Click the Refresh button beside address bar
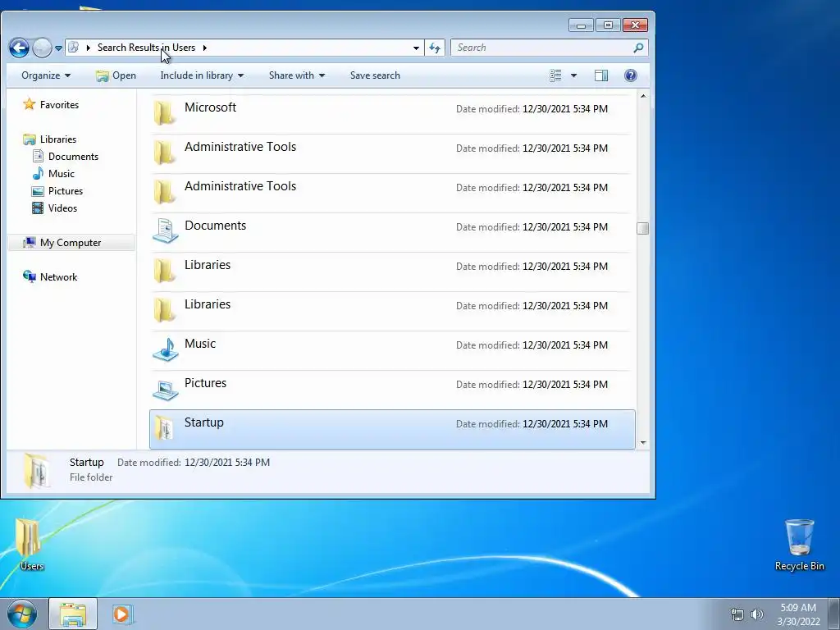 click(435, 48)
